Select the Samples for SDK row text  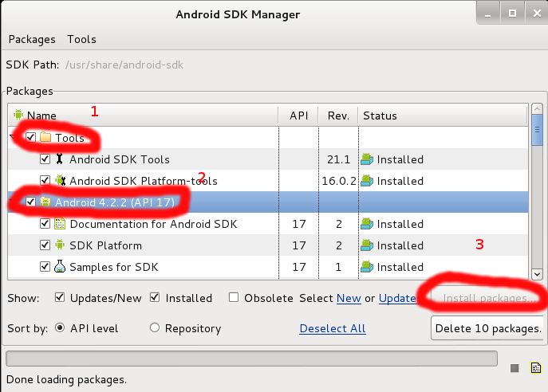point(114,267)
